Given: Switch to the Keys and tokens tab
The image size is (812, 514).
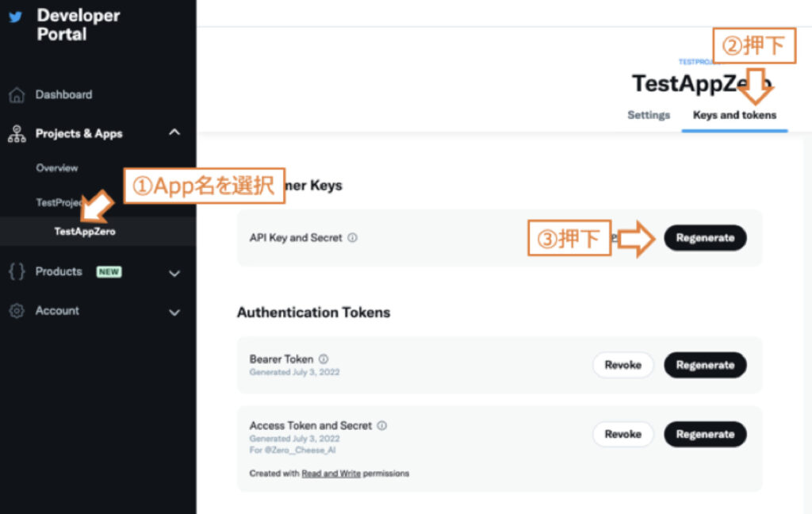Looking at the screenshot, I should (734, 115).
